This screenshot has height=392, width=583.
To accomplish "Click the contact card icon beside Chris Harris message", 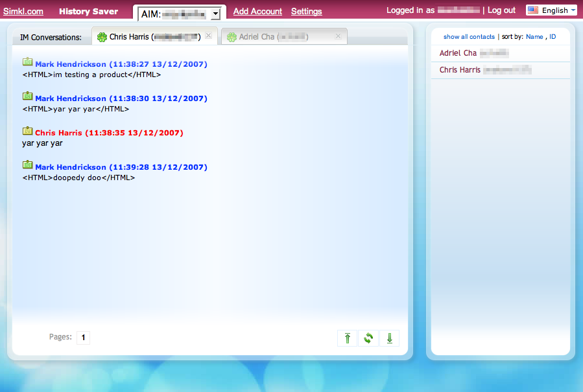I will (x=27, y=132).
